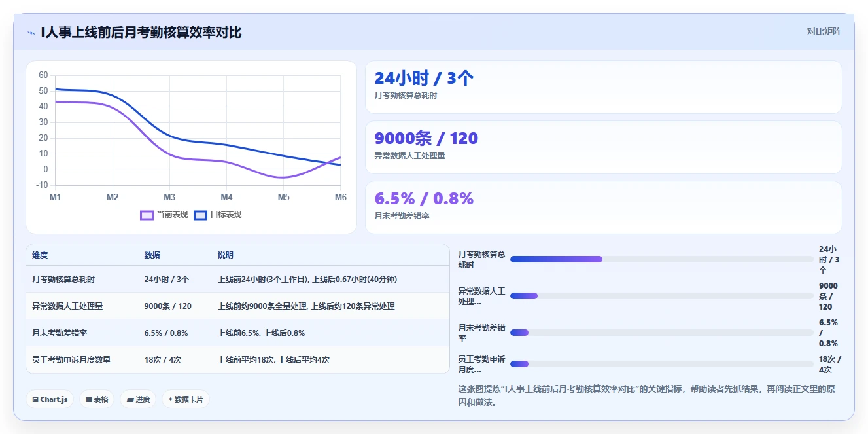868x434 pixels.
Task: Click description starting 上线前约9000条全量处理
Action: coord(306,306)
